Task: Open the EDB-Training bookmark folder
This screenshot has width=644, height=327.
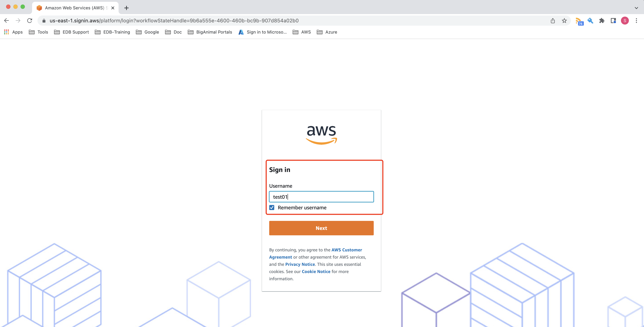Action: pos(112,32)
